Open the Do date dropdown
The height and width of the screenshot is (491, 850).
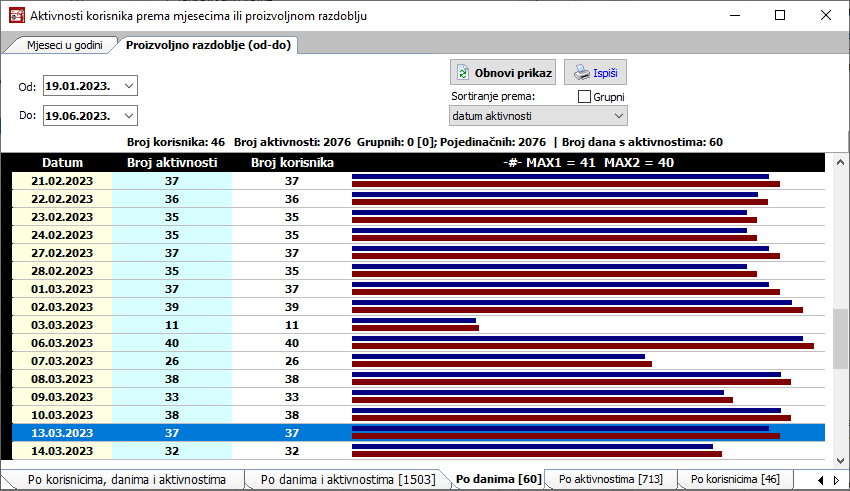click(128, 116)
